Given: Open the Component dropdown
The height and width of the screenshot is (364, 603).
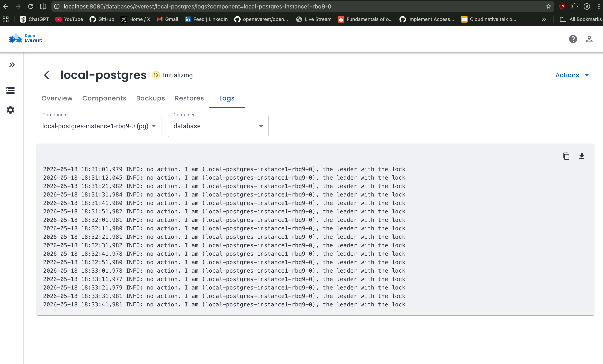Looking at the screenshot, I should tap(99, 126).
